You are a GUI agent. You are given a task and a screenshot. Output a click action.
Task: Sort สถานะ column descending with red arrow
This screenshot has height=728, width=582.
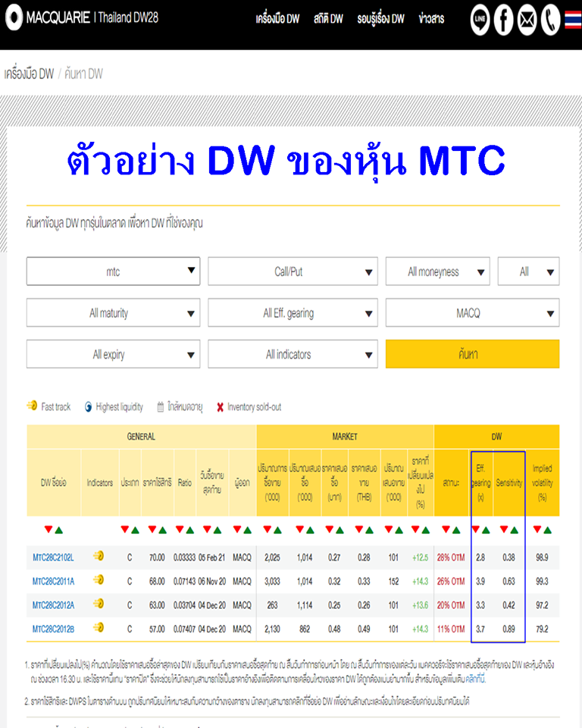pyautogui.click(x=446, y=529)
